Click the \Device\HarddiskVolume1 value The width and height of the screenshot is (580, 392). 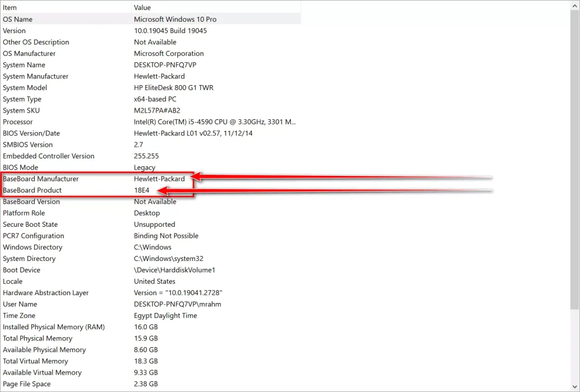(175, 270)
